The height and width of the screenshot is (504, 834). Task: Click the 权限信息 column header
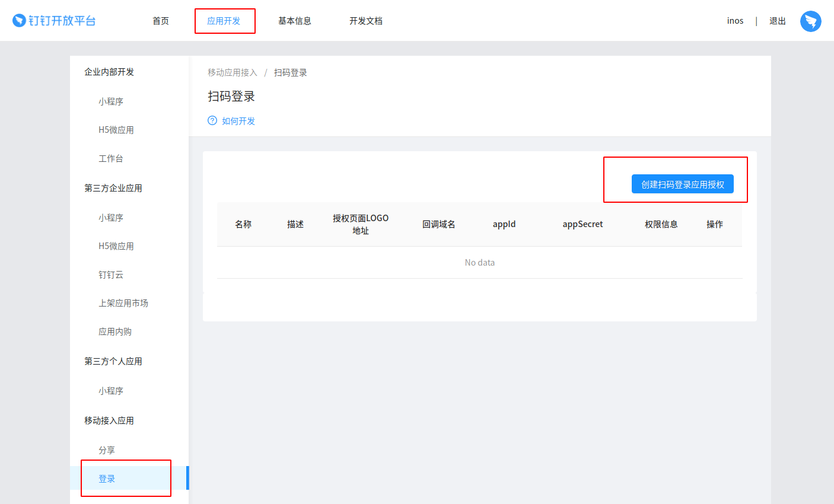point(661,224)
